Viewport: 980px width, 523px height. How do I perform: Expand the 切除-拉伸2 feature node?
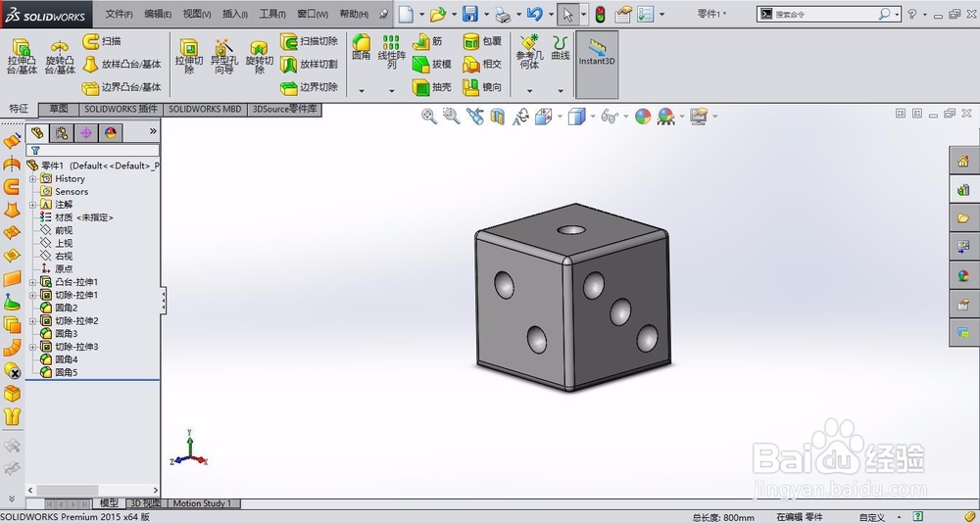pos(33,321)
